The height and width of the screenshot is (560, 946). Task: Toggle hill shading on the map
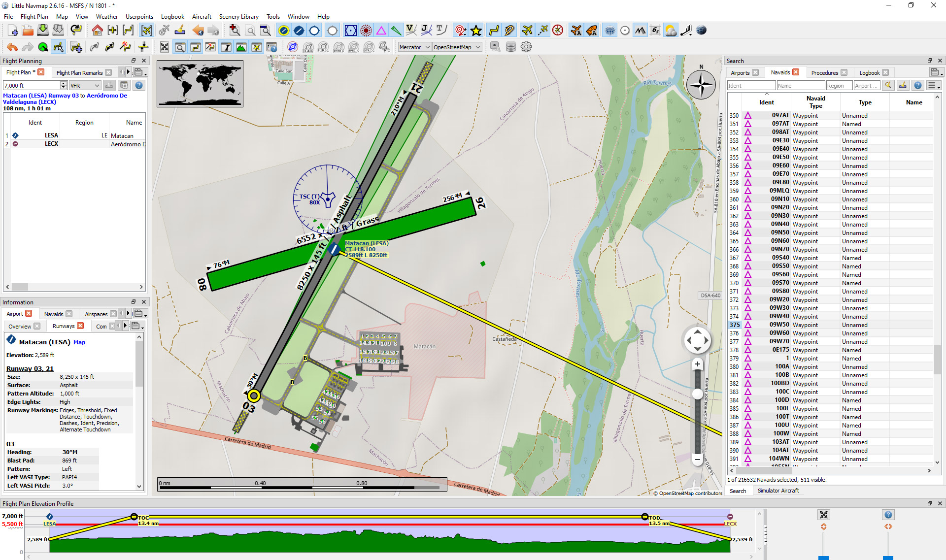point(640,31)
